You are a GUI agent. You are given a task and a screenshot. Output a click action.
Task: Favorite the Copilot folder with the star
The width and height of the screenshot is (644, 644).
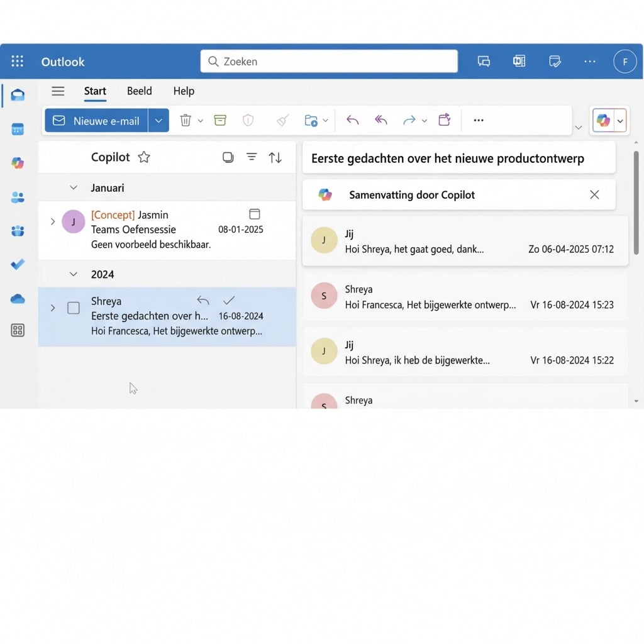tap(143, 157)
